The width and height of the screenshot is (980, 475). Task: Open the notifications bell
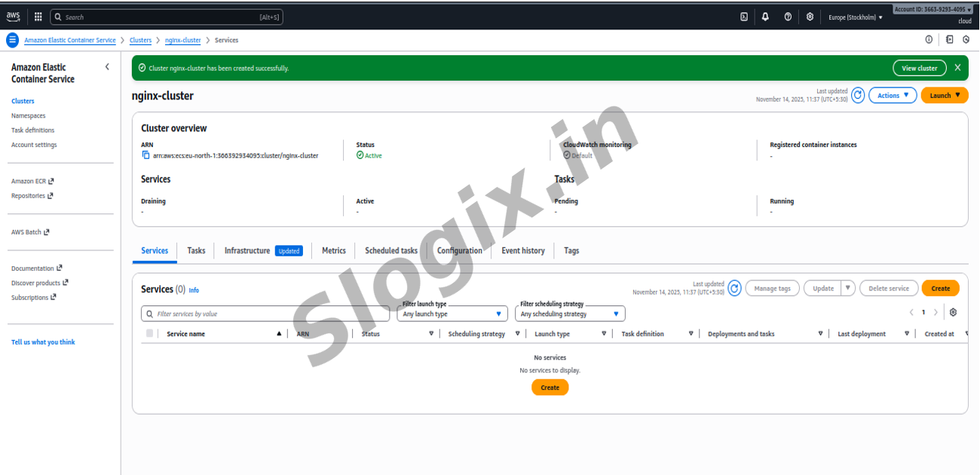click(x=765, y=17)
